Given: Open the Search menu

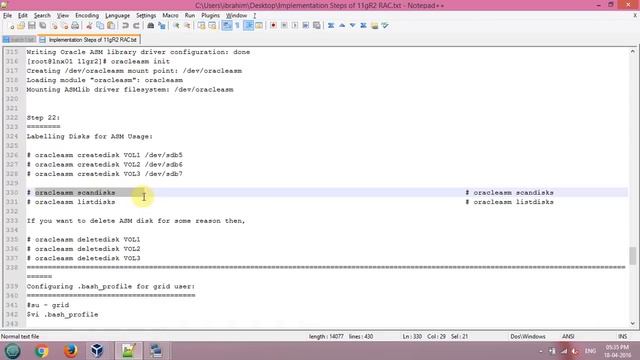Looking at the screenshot, I should click(x=42, y=16).
